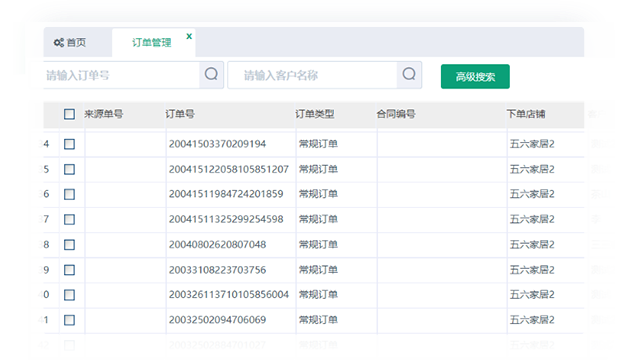Click the 来源单号 column header

[104, 114]
